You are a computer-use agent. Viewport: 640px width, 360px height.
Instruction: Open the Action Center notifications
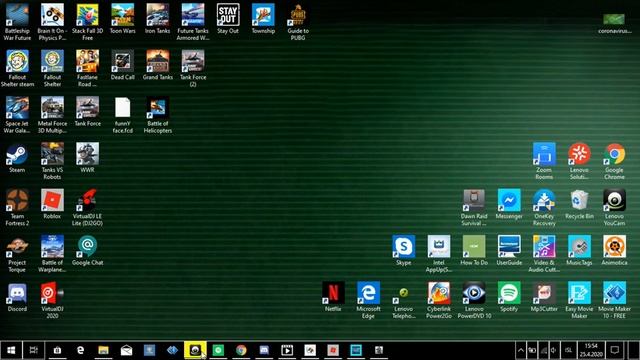[615, 350]
